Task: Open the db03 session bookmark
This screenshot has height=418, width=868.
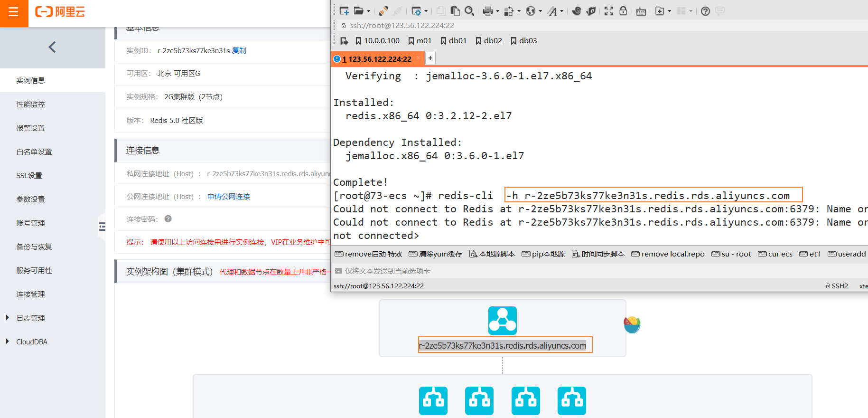Action: tap(524, 41)
